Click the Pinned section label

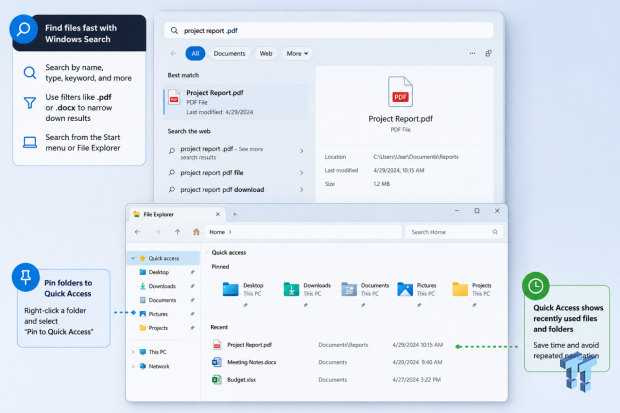[220, 267]
